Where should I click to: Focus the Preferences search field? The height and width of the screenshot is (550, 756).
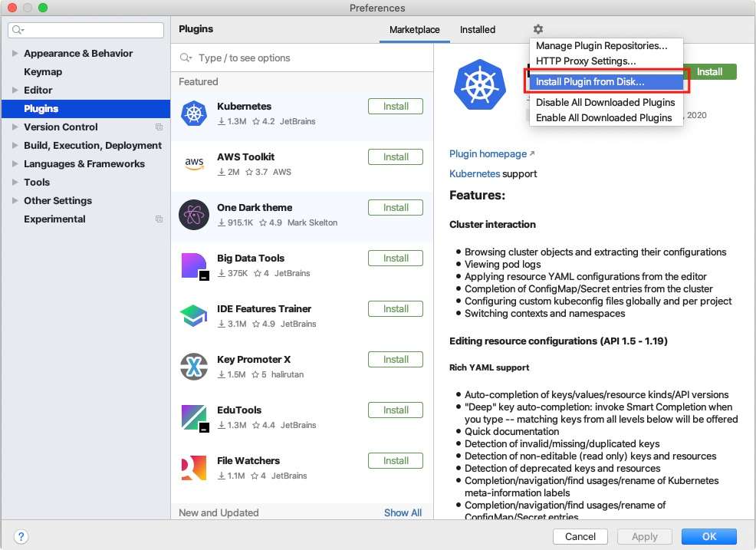coord(86,30)
